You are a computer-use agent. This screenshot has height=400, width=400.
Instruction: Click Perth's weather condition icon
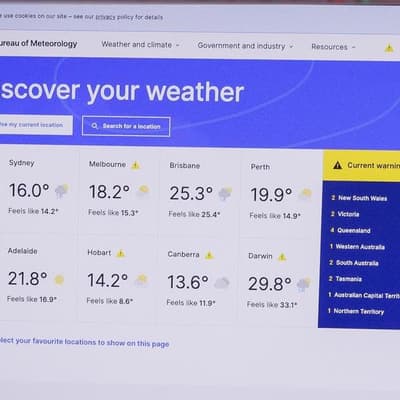coord(306,194)
